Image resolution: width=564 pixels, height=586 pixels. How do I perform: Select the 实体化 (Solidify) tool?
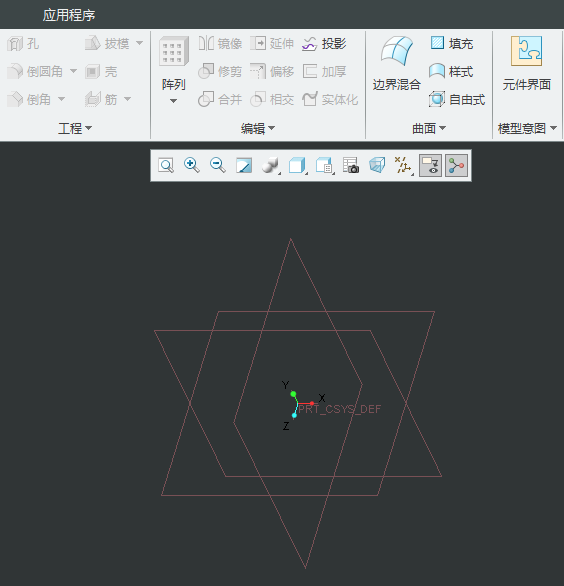tap(330, 99)
